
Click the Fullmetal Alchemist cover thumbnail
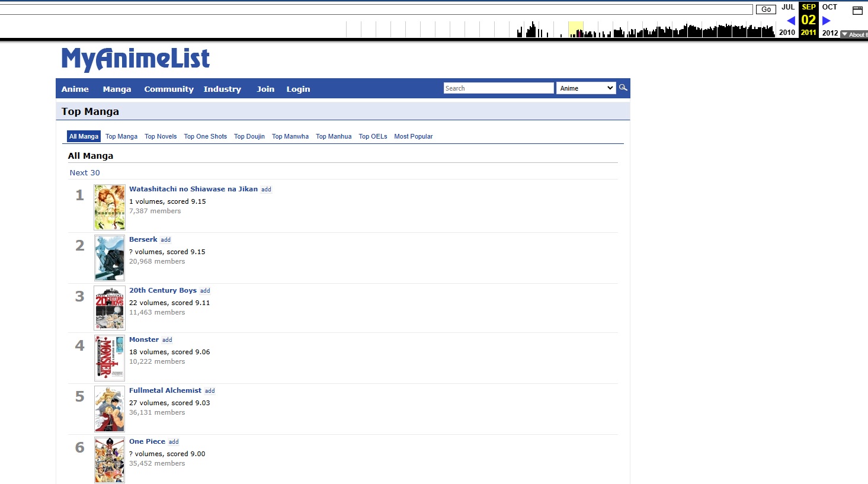[x=110, y=409]
